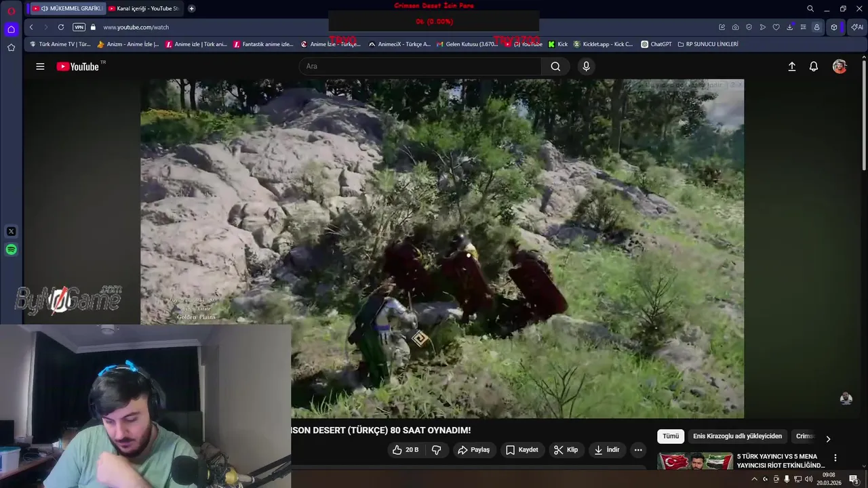The height and width of the screenshot is (488, 868).
Task: Open Türk Anime TV bookmark
Action: point(60,44)
